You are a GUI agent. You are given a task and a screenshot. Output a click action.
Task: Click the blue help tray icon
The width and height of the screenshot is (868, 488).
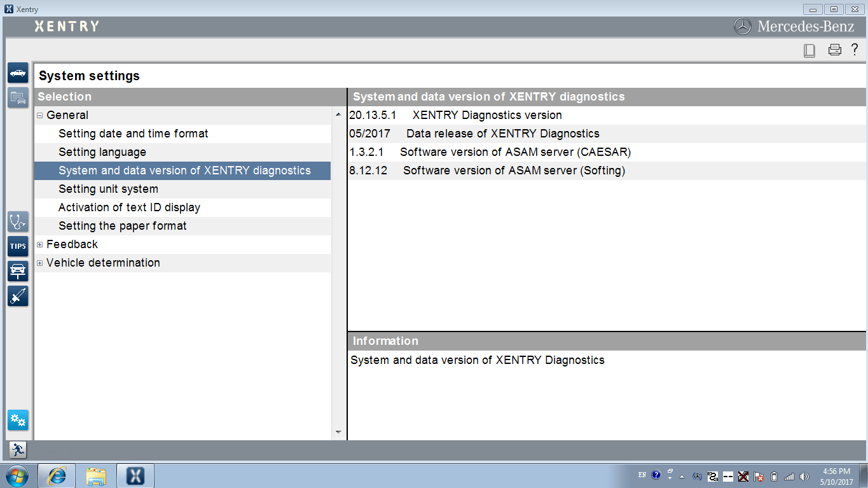click(656, 475)
